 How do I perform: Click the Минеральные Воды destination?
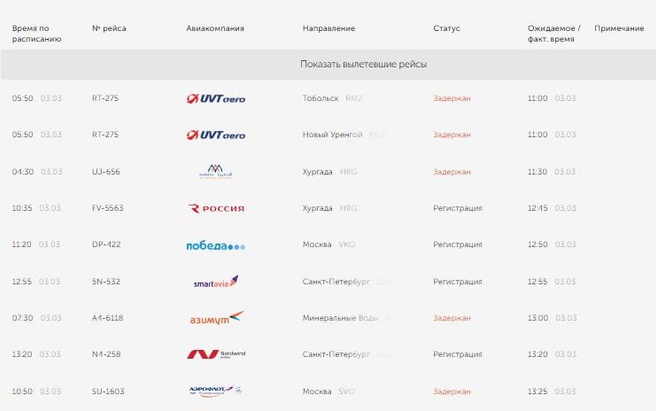coord(340,318)
